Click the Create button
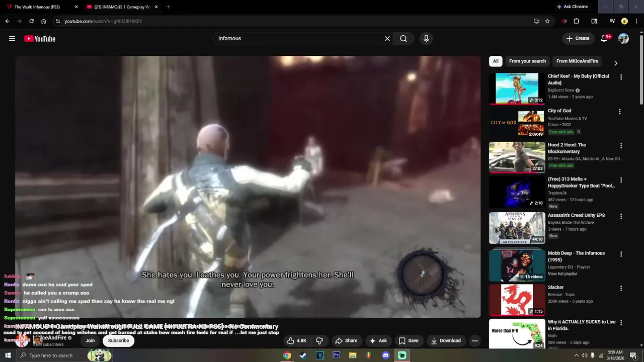Viewport: 644px width, 362px height. tap(578, 39)
